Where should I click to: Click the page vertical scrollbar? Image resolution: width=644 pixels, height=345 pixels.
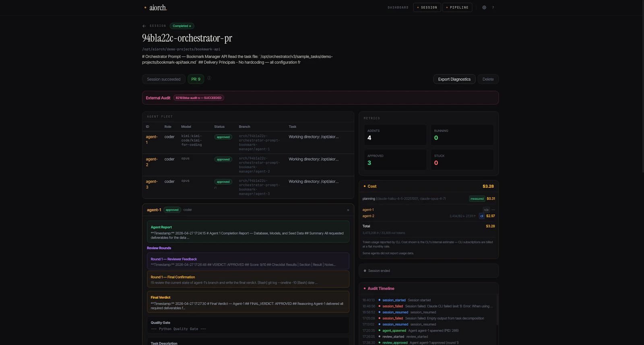coord(642,87)
